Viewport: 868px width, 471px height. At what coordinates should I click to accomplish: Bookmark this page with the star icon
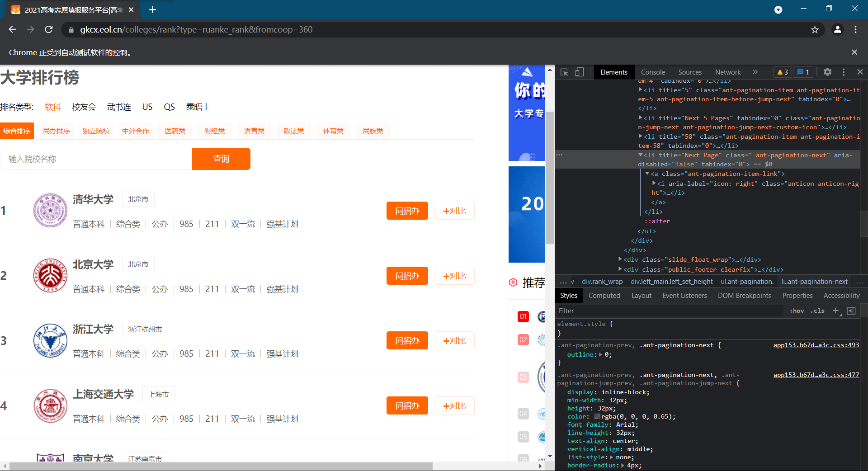[815, 29]
